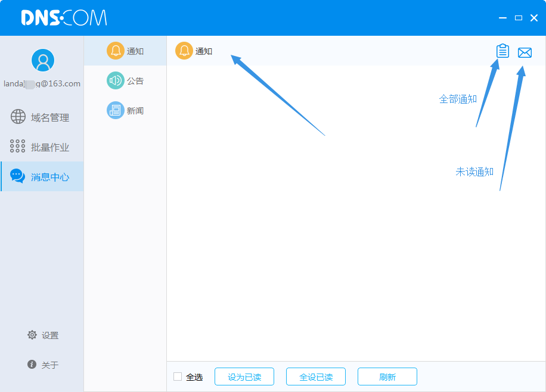Click the news newspaper icon
The width and height of the screenshot is (546, 392).
click(x=115, y=110)
